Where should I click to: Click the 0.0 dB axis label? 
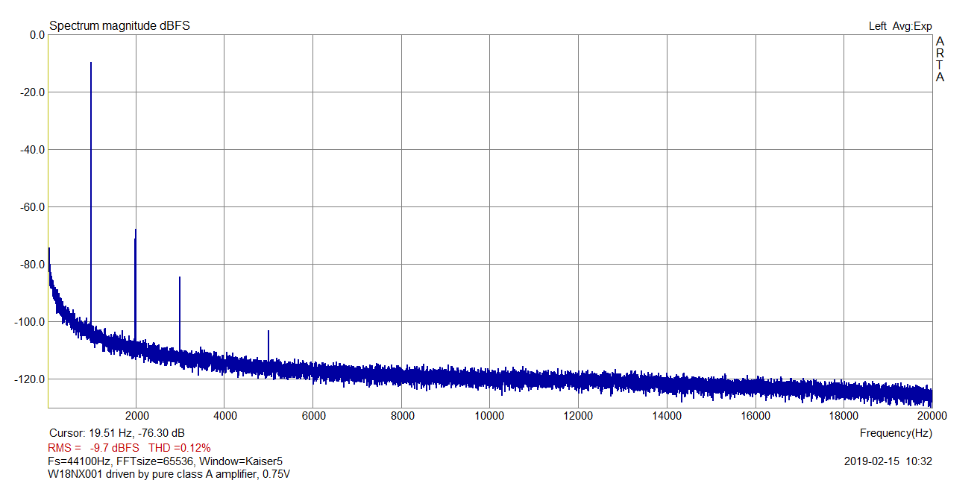tap(37, 35)
